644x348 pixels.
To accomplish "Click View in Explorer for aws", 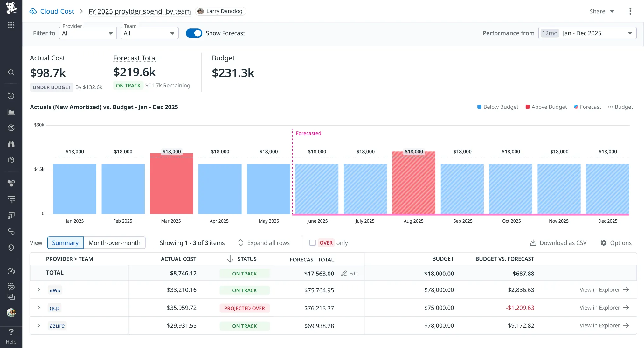I will (x=604, y=290).
